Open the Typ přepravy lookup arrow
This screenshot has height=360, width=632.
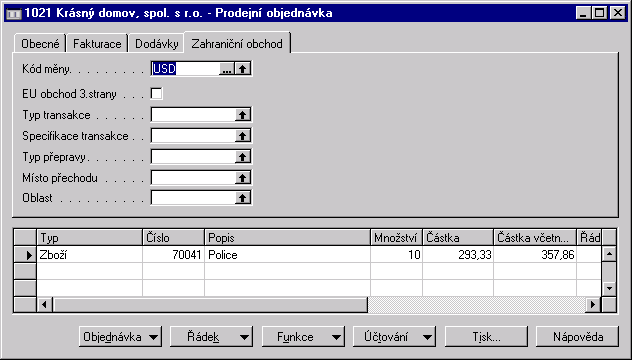[x=242, y=157]
